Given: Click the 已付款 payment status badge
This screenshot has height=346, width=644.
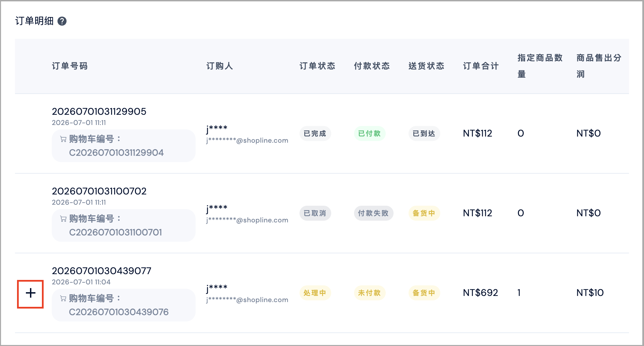Looking at the screenshot, I should click(x=370, y=133).
